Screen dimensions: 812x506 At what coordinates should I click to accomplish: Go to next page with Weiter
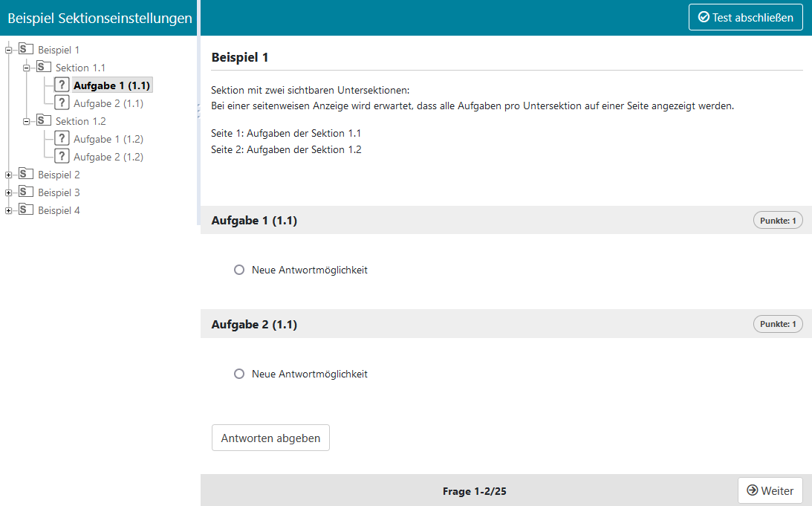pyautogui.click(x=770, y=490)
